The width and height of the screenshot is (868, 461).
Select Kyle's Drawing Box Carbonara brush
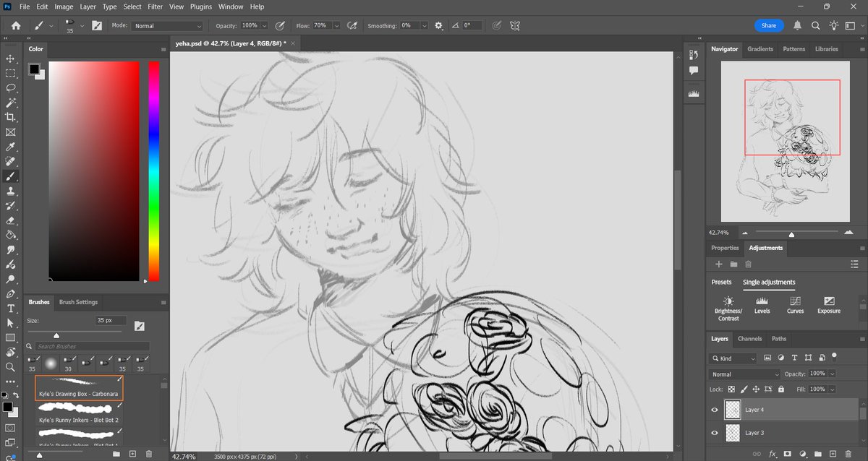click(x=79, y=387)
